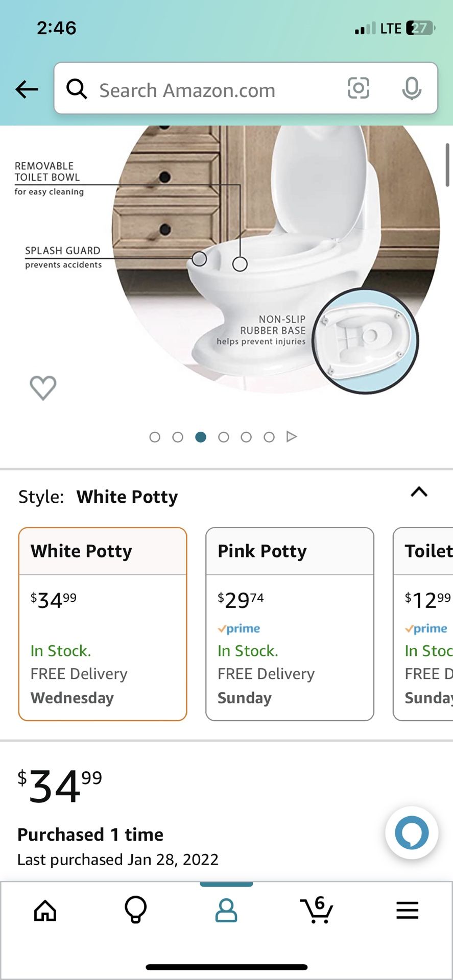Select the first image carousel dot
The height and width of the screenshot is (980, 453).
(x=155, y=437)
